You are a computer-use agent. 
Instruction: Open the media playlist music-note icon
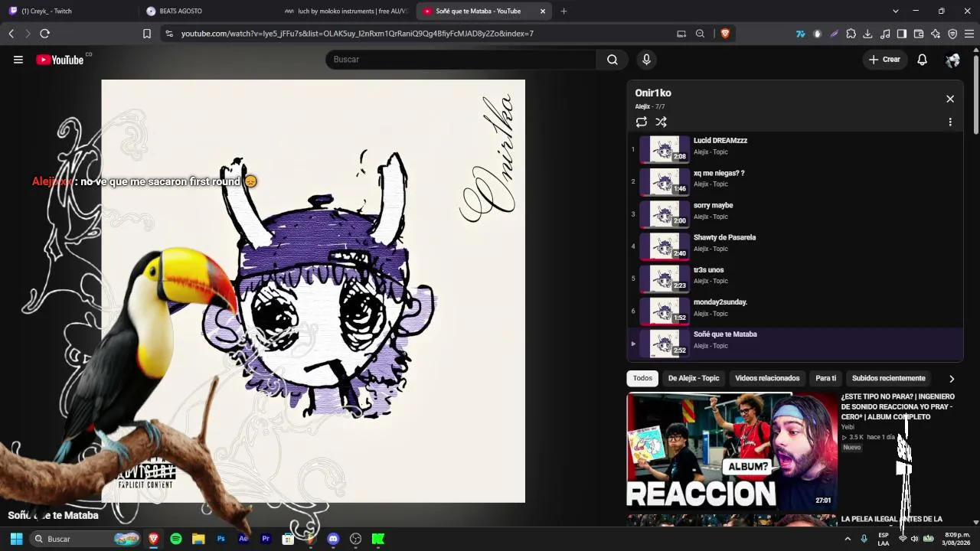[885, 34]
